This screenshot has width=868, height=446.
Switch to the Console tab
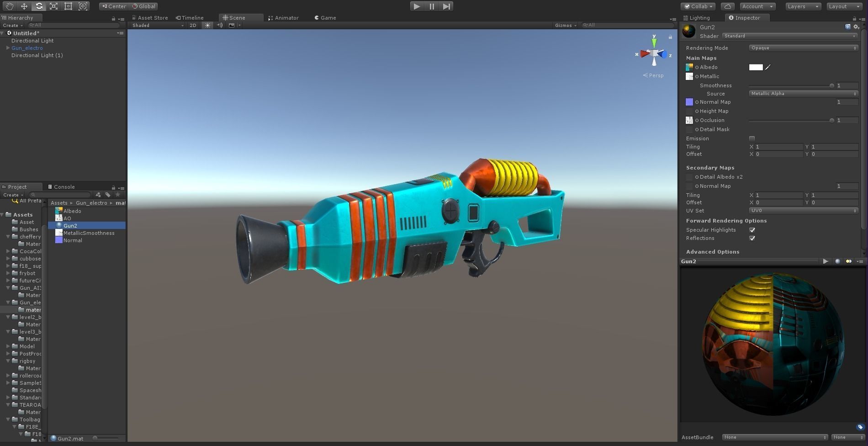[61, 187]
